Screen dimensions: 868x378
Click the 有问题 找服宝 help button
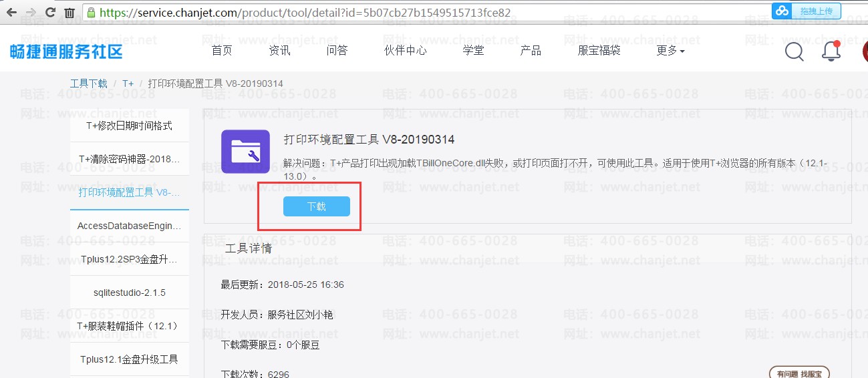(x=799, y=373)
